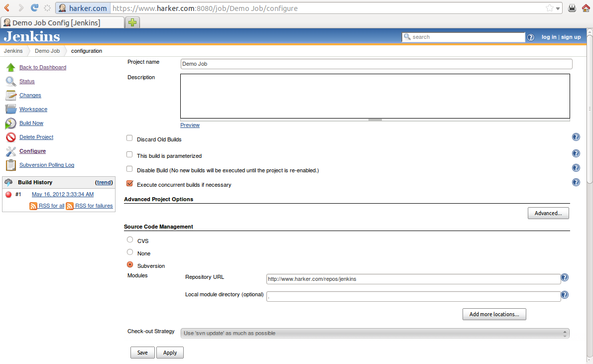Click the Jenkins logo in the header

[32, 37]
